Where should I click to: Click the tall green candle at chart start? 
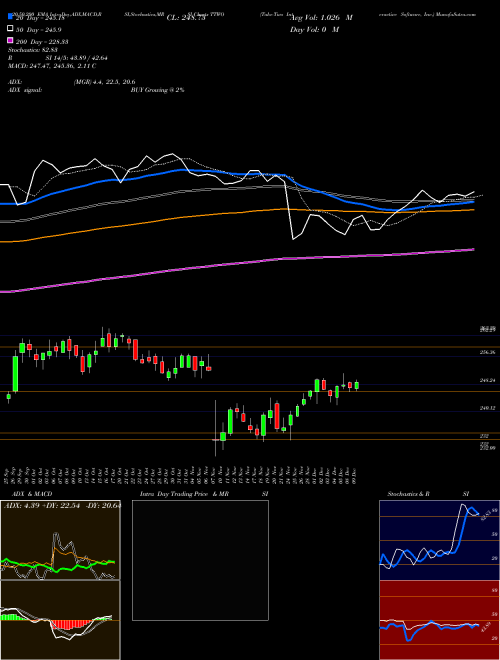point(15,374)
